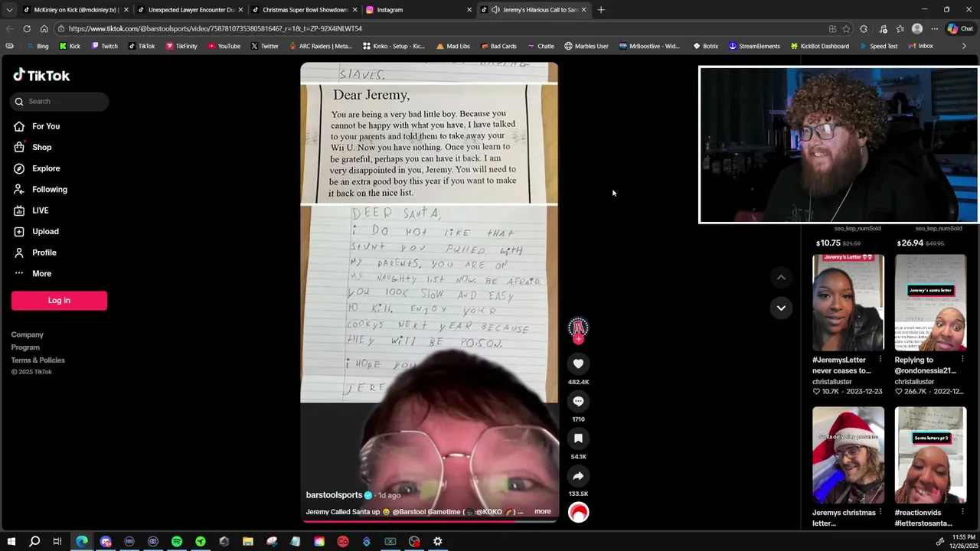Open #JeremysLetter related video thumbnail
The width and height of the screenshot is (980, 551).
[x=848, y=303]
